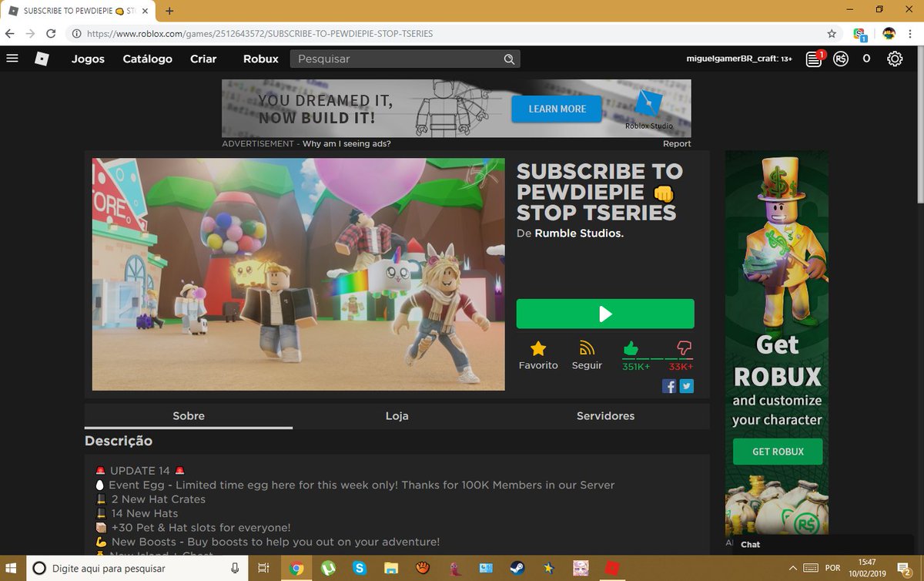Screen dimensions: 924x581
Task: Check the Robux balance icon
Action: (x=841, y=58)
